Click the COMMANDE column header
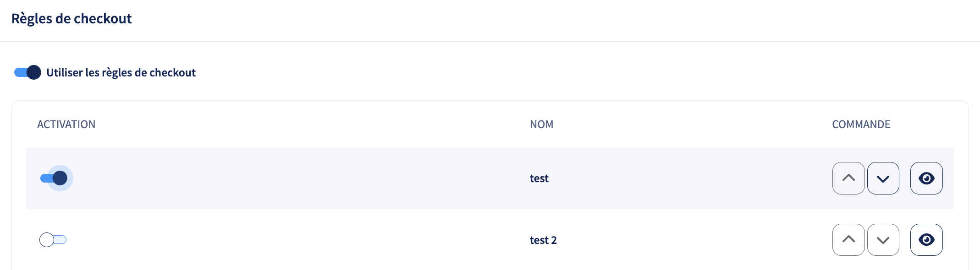Viewport: 980px width, 270px height. pos(861,124)
